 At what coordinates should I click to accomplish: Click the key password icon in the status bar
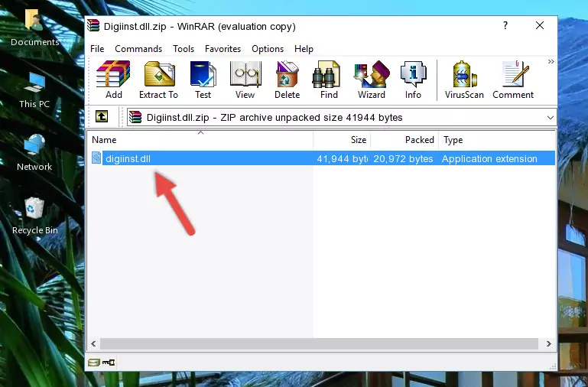coord(109,363)
